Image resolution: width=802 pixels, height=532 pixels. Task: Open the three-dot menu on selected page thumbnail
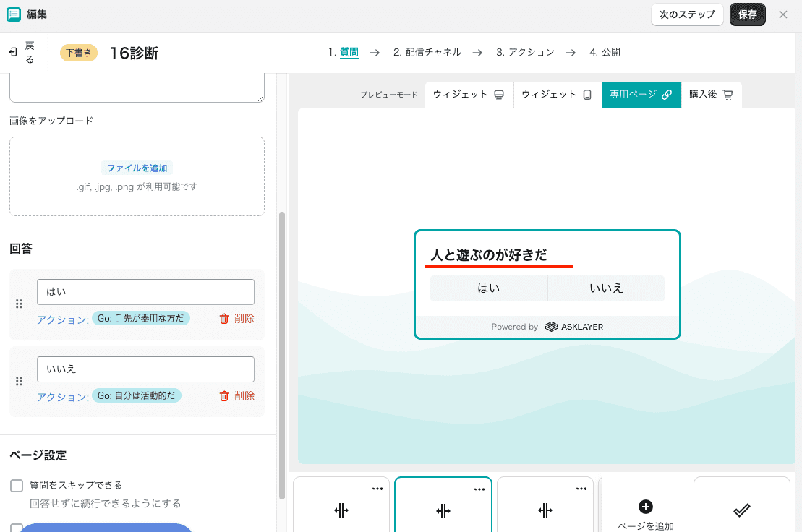coord(479,489)
